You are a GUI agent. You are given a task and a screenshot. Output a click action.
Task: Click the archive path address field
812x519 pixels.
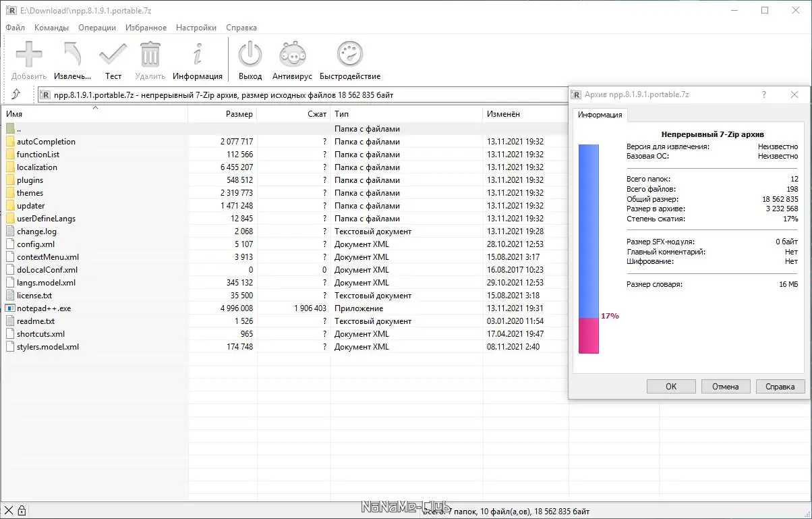[303, 95]
